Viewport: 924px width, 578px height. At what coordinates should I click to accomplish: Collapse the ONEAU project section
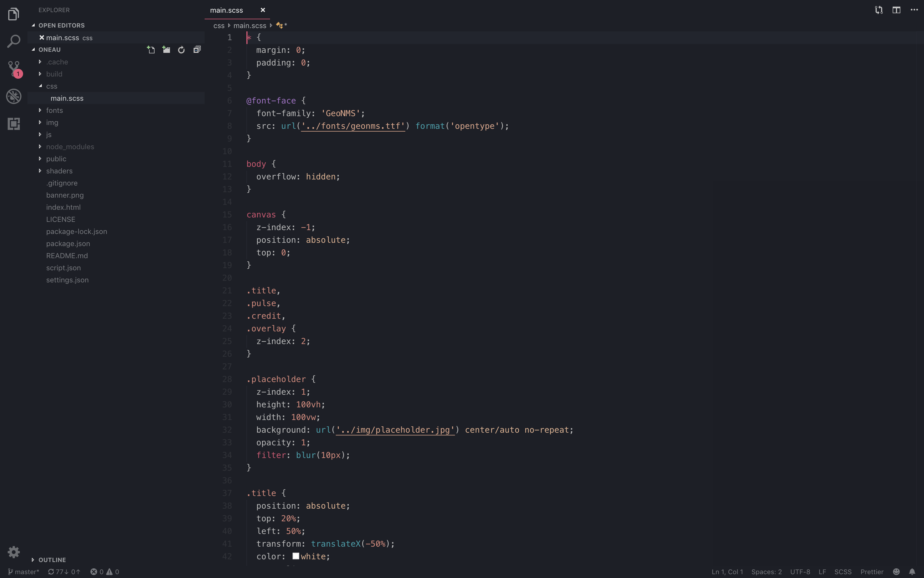[x=33, y=50]
